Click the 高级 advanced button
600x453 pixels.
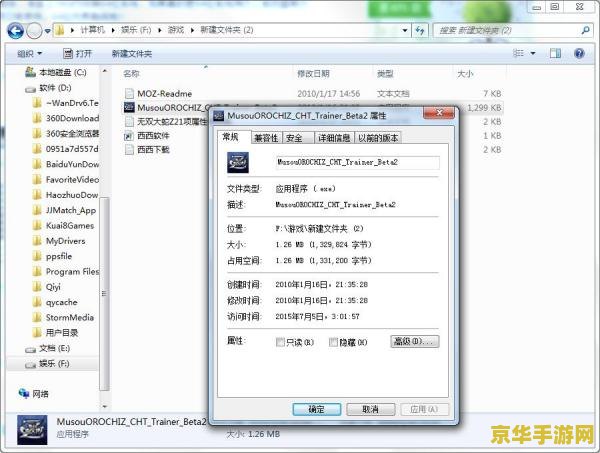click(414, 342)
